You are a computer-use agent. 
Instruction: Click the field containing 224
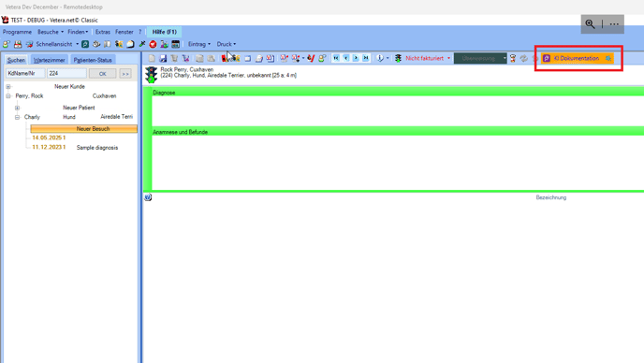66,74
